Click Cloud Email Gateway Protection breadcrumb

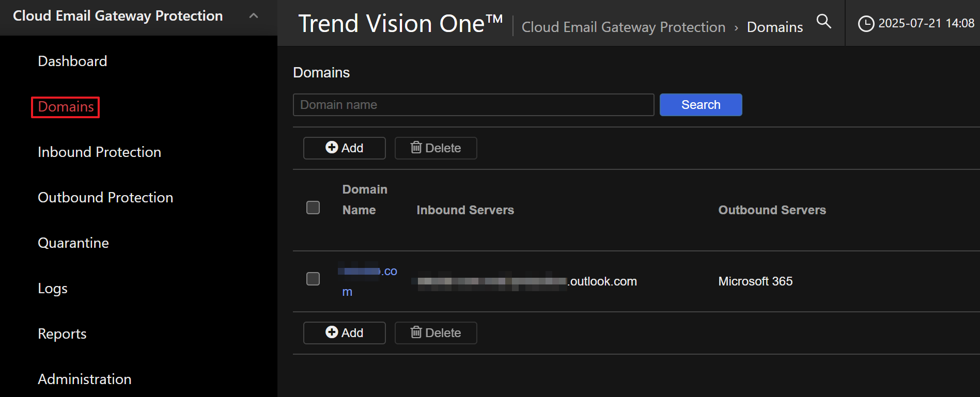pos(623,27)
